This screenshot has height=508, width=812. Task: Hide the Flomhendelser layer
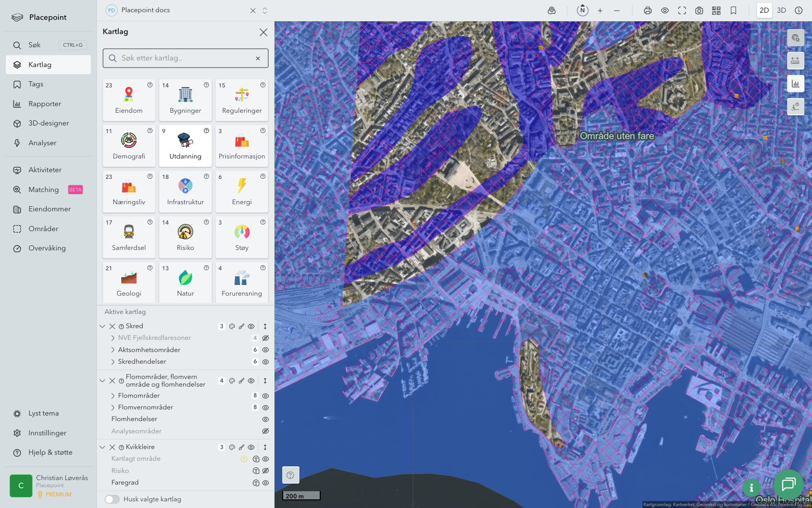coord(265,420)
